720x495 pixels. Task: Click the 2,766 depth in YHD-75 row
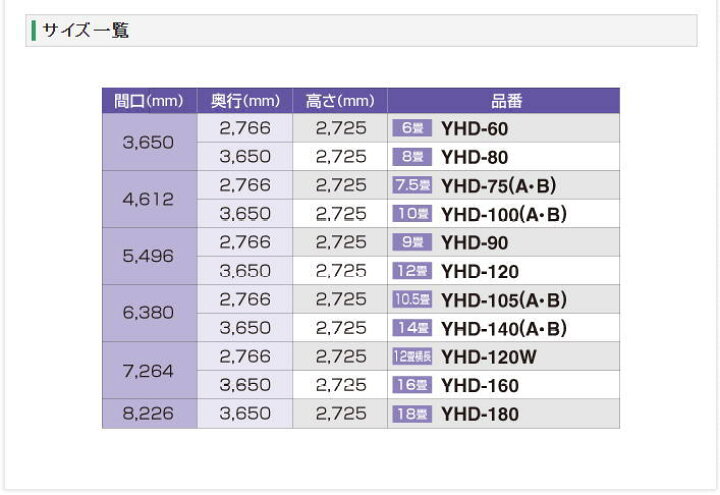click(245, 185)
